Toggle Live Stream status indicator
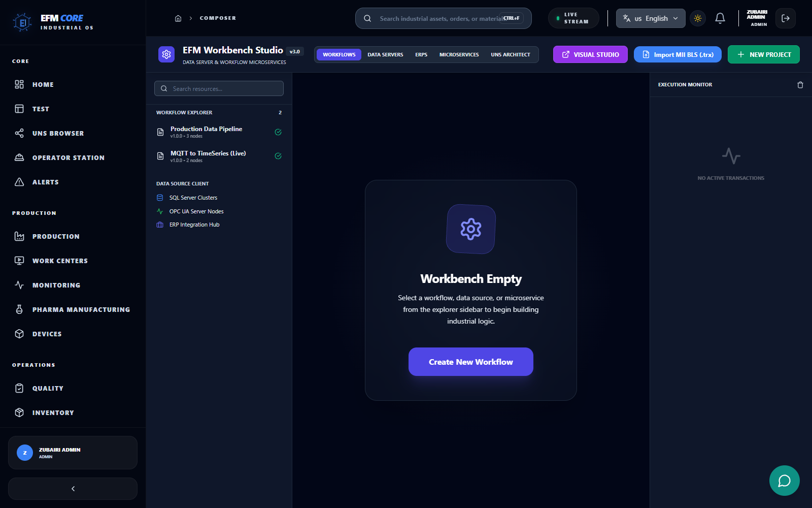This screenshot has height=508, width=812. [573, 18]
